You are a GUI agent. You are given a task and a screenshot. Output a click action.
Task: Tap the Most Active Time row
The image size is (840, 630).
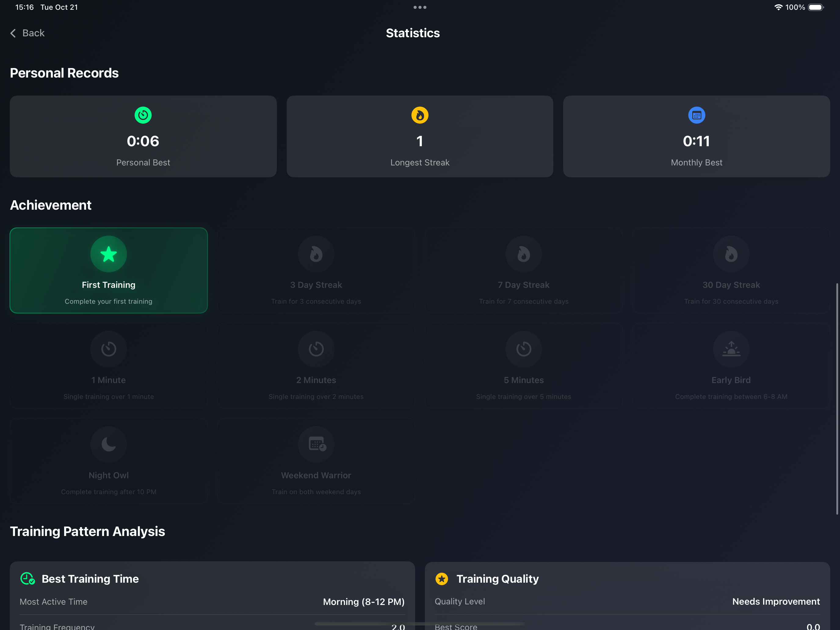coord(212,602)
